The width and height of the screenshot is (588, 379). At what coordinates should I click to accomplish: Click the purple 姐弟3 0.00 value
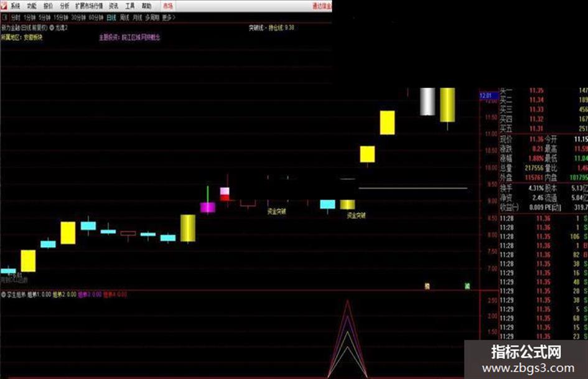point(90,294)
